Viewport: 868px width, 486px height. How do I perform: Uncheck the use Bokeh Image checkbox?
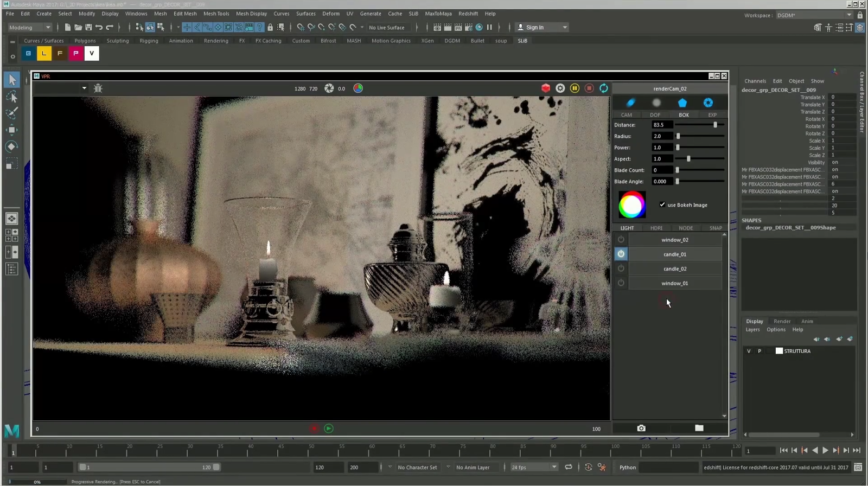coord(662,204)
